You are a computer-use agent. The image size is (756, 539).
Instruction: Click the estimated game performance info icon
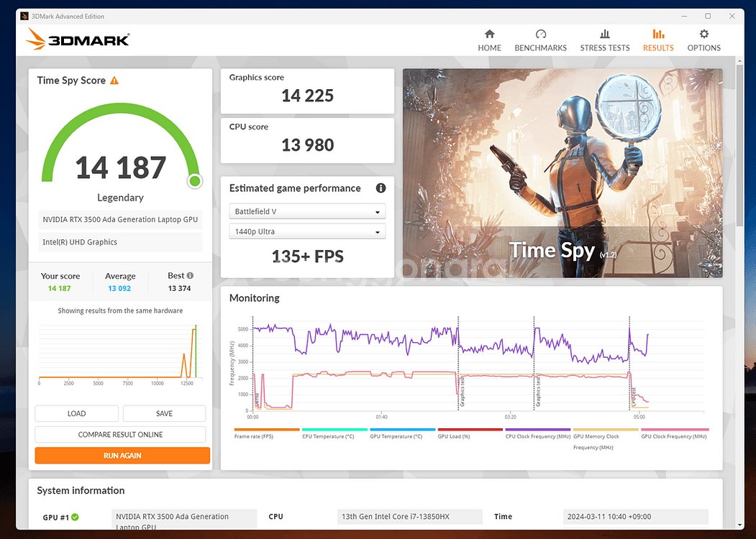(381, 188)
